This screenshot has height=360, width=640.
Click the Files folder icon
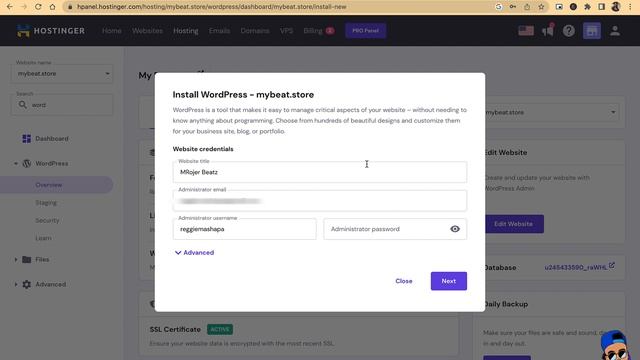tap(27, 260)
